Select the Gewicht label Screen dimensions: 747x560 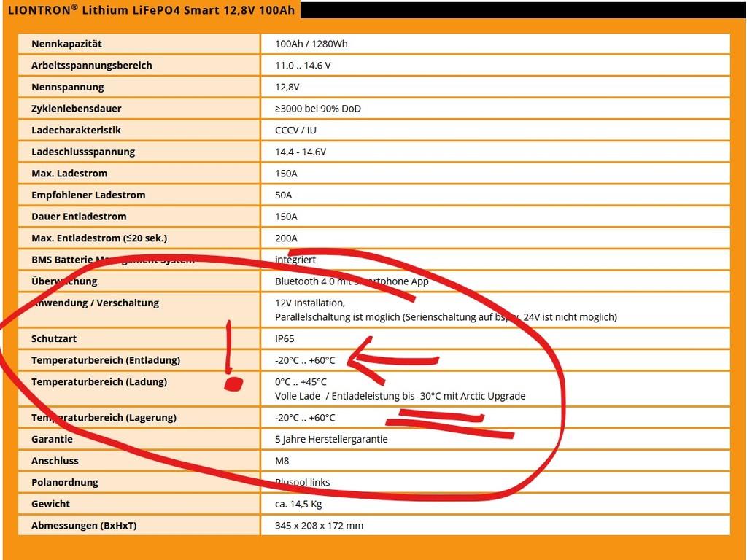(x=50, y=504)
